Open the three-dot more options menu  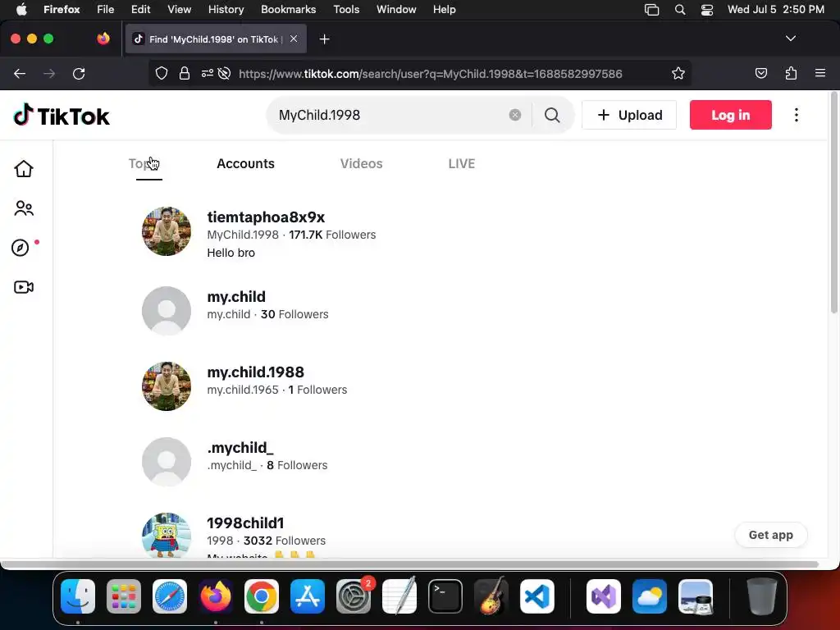pyautogui.click(x=796, y=115)
